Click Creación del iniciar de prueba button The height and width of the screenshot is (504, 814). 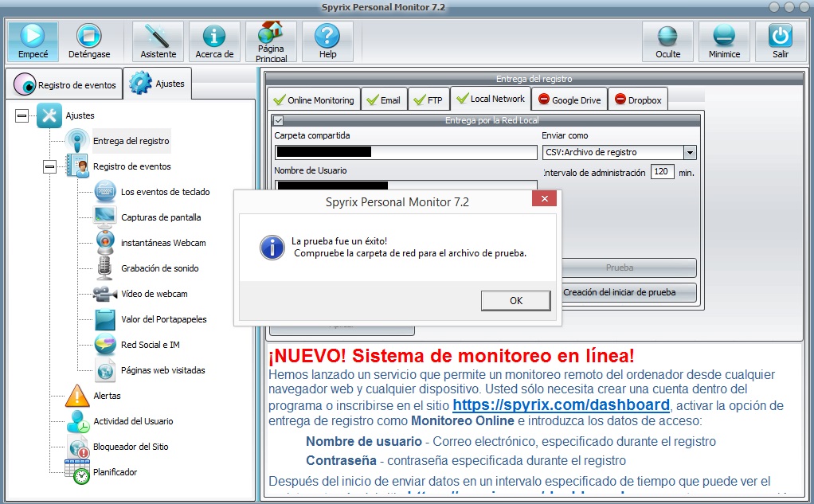[628, 292]
